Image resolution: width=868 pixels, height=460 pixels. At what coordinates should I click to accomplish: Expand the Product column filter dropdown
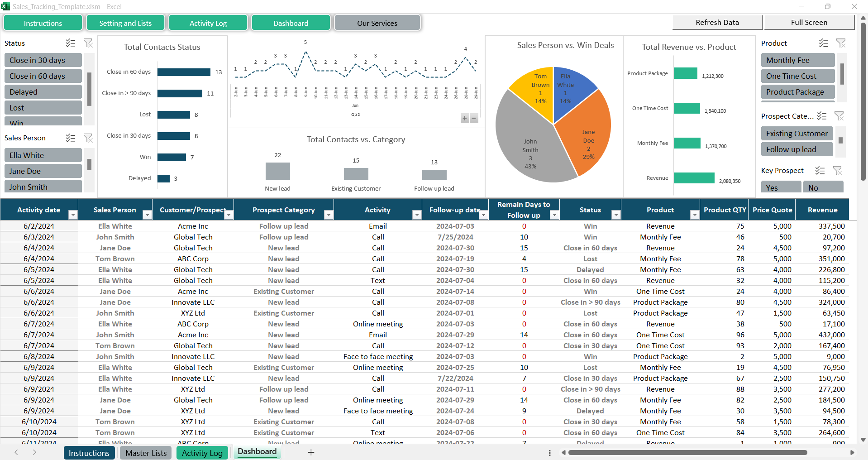pyautogui.click(x=694, y=215)
